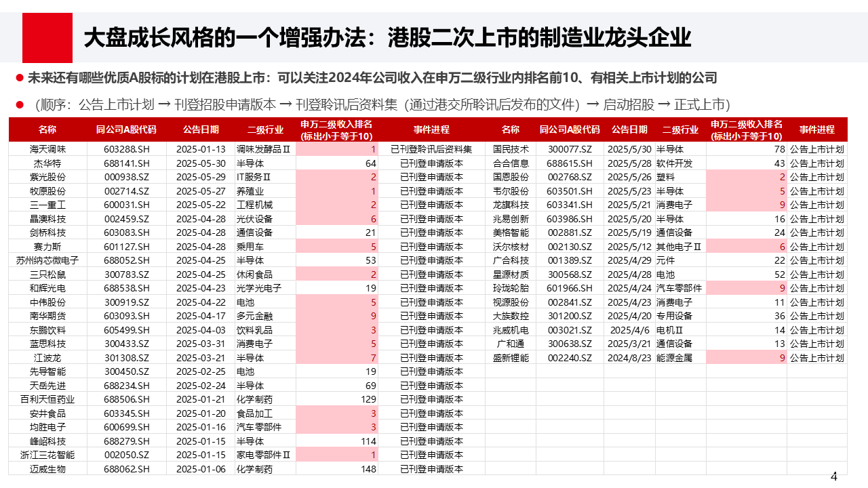Select ranking value 53

pos(370,260)
